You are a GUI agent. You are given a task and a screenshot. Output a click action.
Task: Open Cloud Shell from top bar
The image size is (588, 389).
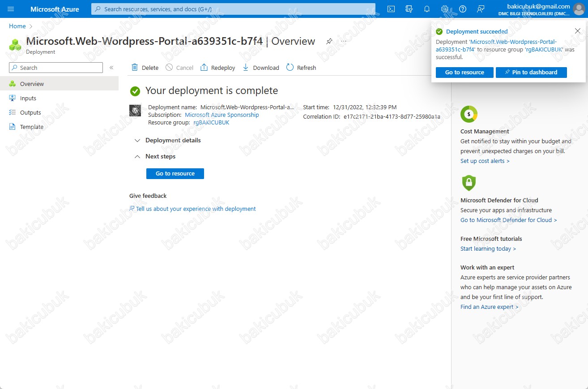[x=391, y=9]
